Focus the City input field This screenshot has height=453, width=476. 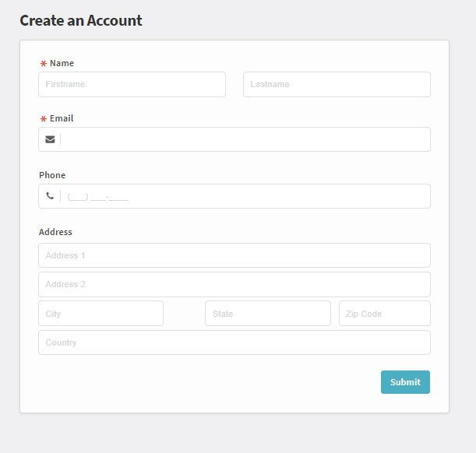[x=100, y=313]
